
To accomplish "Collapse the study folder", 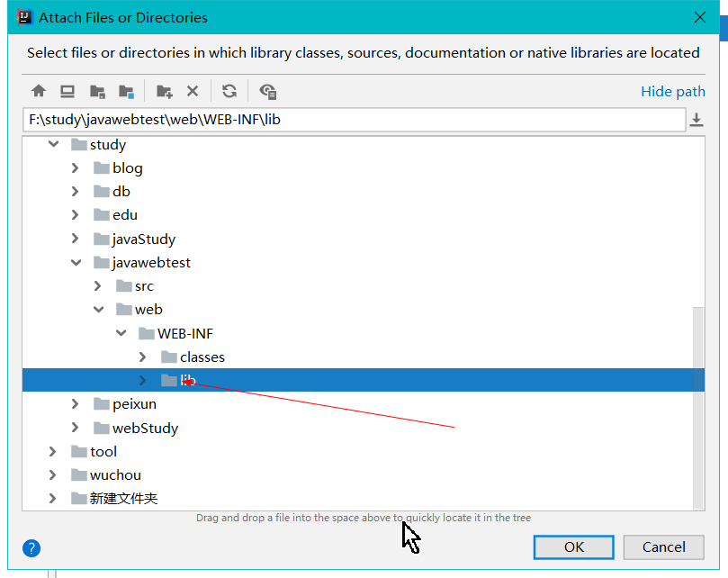I will (x=53, y=144).
